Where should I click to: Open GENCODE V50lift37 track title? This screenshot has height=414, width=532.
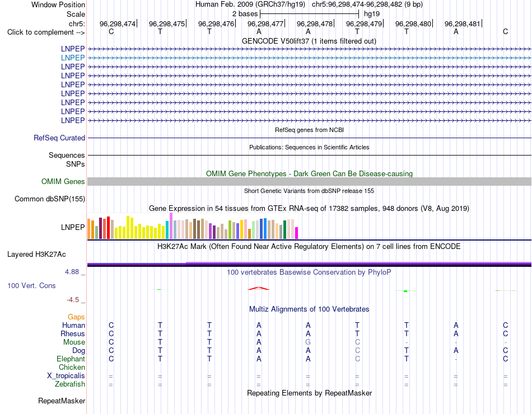pyautogui.click(x=309, y=41)
